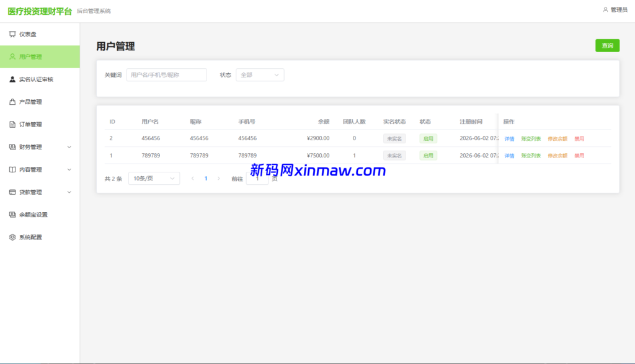635x364 pixels.
Task: Open the 状态 全部 dropdown
Action: click(260, 75)
